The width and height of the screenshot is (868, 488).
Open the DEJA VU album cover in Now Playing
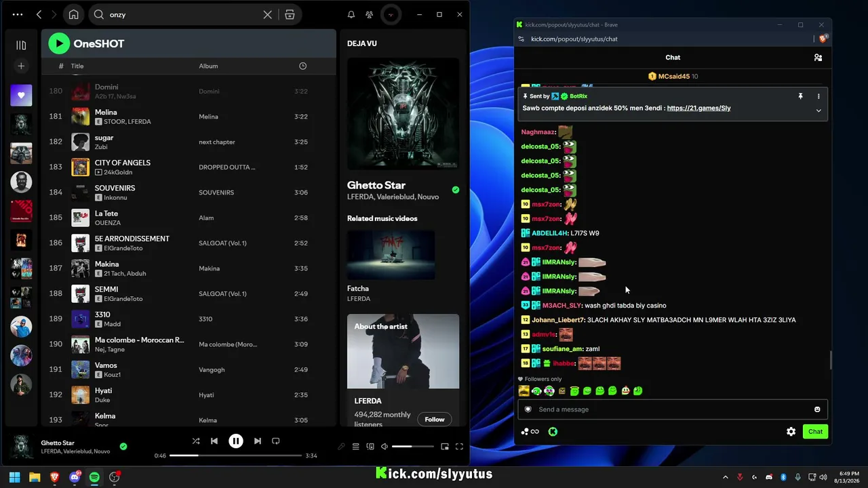click(x=403, y=113)
